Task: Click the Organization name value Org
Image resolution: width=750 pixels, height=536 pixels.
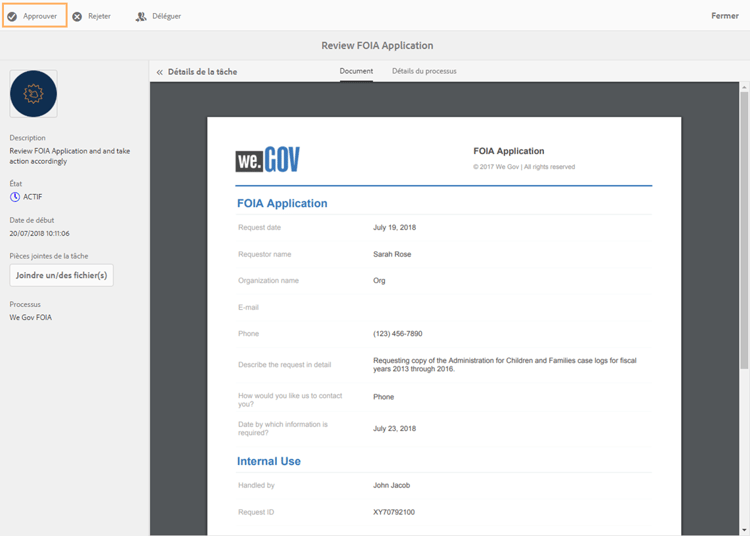Action: [x=379, y=281]
